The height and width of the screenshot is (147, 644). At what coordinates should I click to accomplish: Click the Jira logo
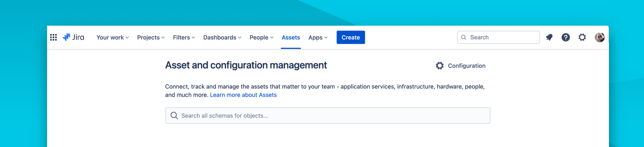click(x=73, y=37)
